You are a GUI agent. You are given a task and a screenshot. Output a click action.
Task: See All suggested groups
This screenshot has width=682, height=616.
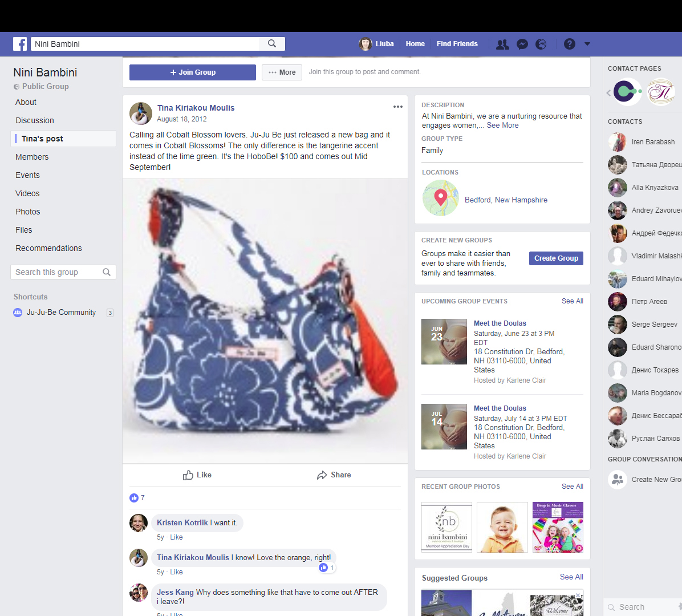point(571,577)
